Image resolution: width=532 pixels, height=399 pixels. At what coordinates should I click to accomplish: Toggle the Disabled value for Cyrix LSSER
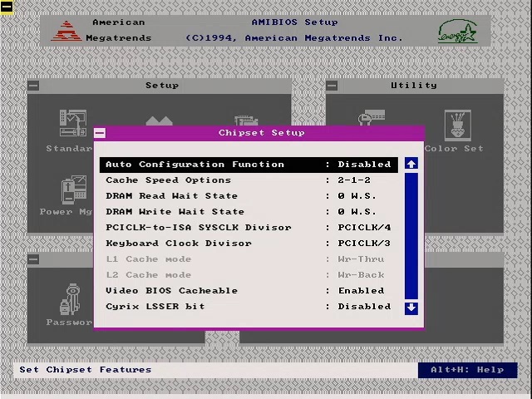click(x=364, y=307)
